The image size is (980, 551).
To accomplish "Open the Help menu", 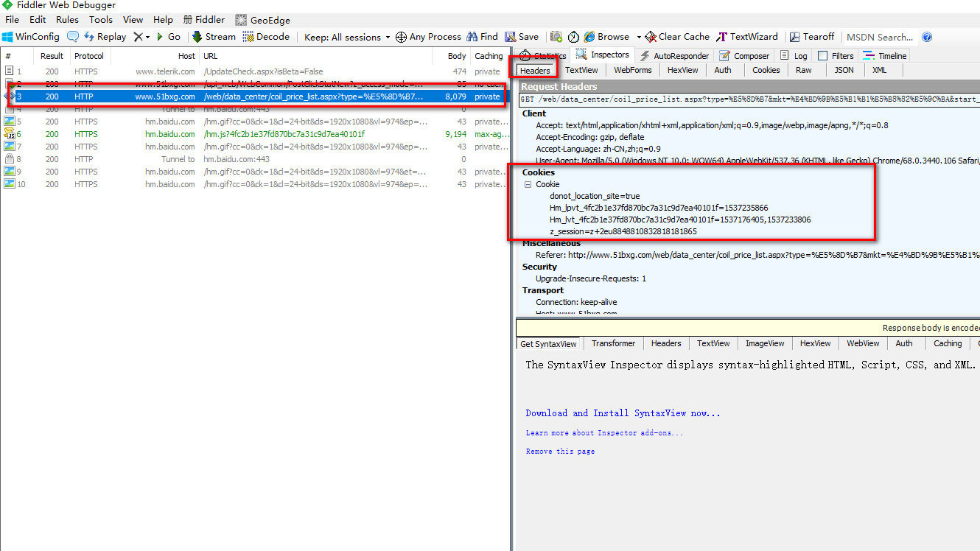I will 163,20.
